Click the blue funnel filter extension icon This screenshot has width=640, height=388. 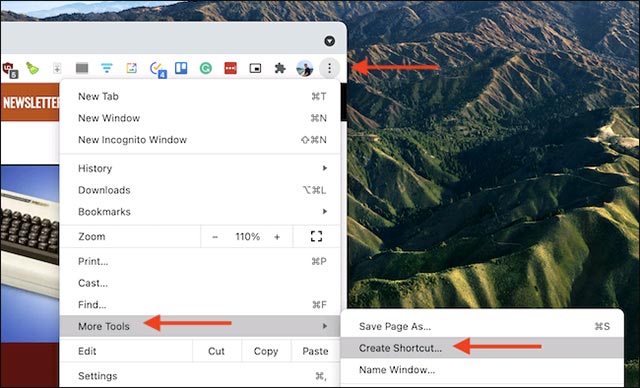point(107,69)
